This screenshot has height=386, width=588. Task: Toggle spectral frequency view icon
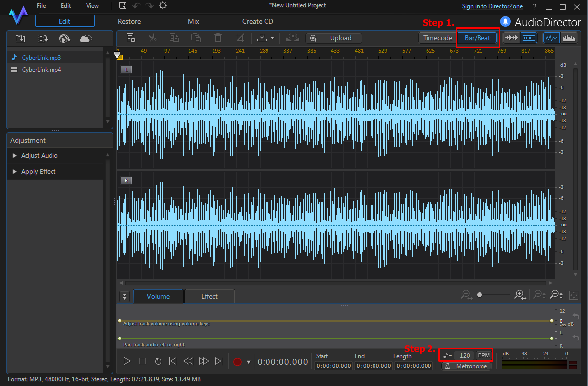pos(569,38)
